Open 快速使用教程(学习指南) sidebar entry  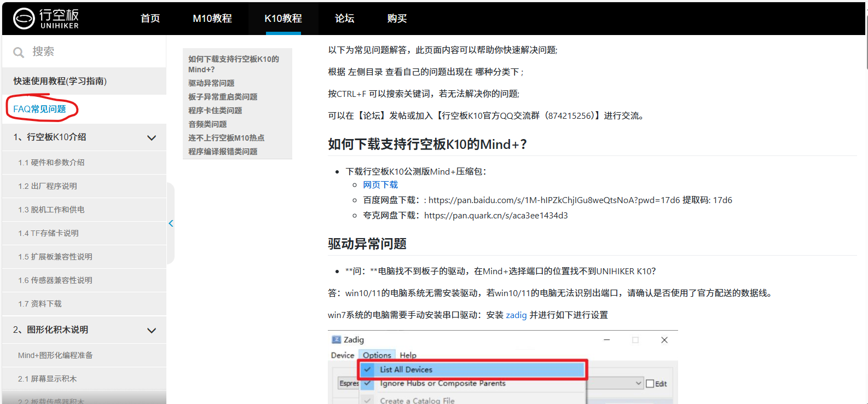click(84, 81)
